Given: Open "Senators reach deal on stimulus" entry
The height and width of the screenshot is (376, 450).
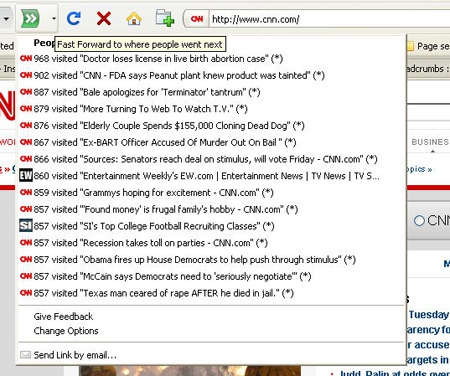Looking at the screenshot, I should point(212,159).
